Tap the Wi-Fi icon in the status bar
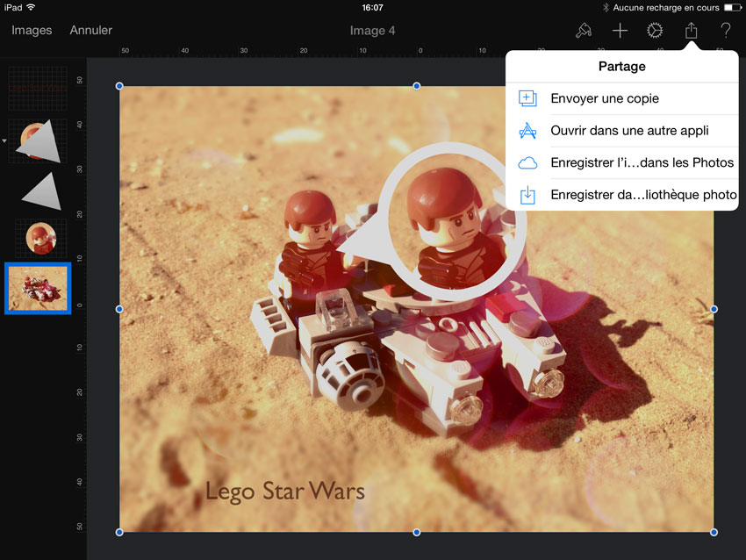746x560 pixels. (31, 7)
